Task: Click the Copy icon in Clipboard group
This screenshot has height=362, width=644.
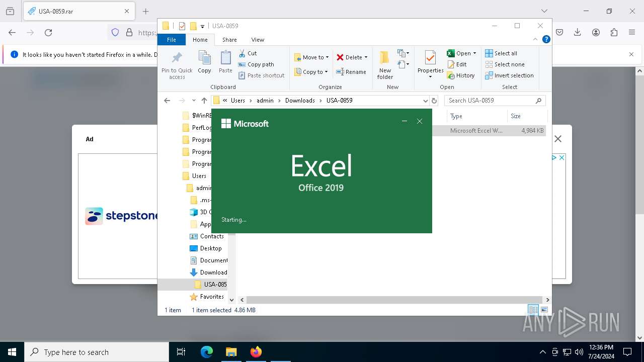Action: [204, 62]
